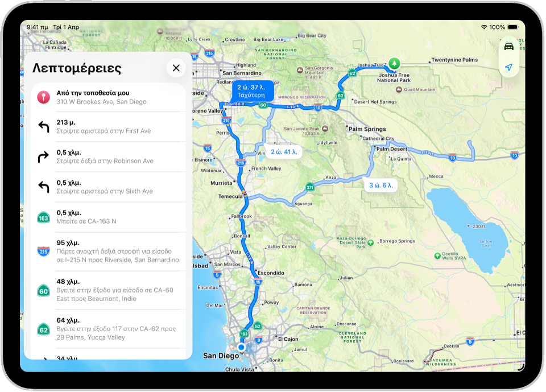Image resolution: width=546 pixels, height=392 pixels.
Task: Tap Twentynine Palms label on map
Action: (x=454, y=60)
